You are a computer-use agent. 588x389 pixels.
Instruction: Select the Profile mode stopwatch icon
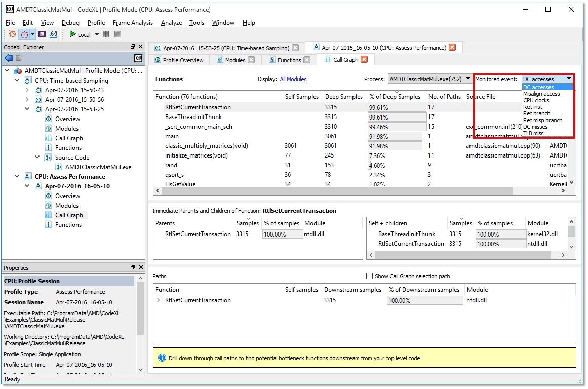tap(24, 34)
